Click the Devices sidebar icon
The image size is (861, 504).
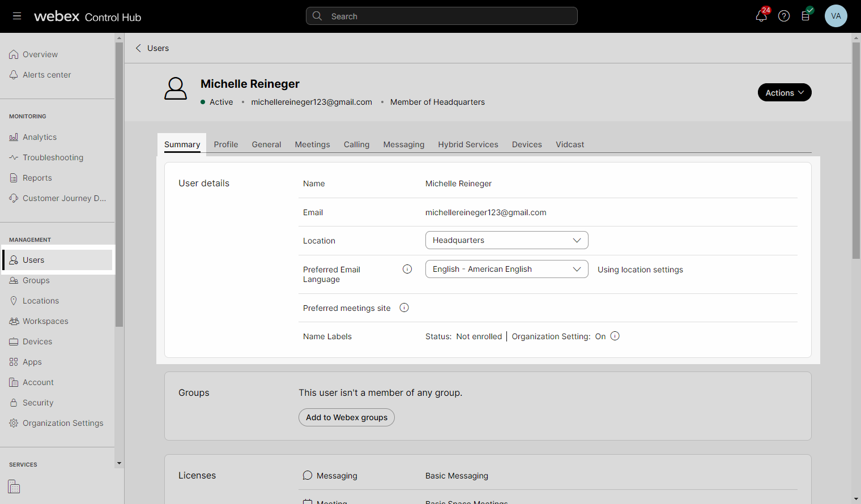pyautogui.click(x=14, y=341)
